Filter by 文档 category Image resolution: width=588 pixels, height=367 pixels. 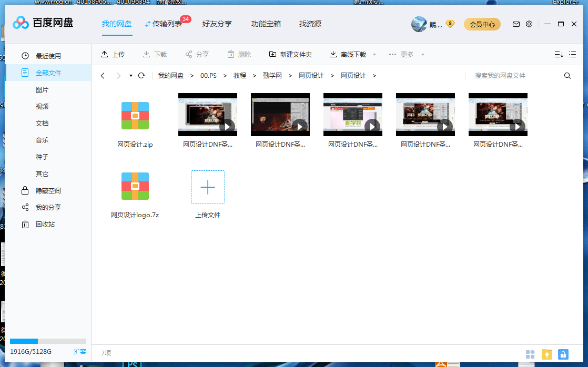[42, 124]
